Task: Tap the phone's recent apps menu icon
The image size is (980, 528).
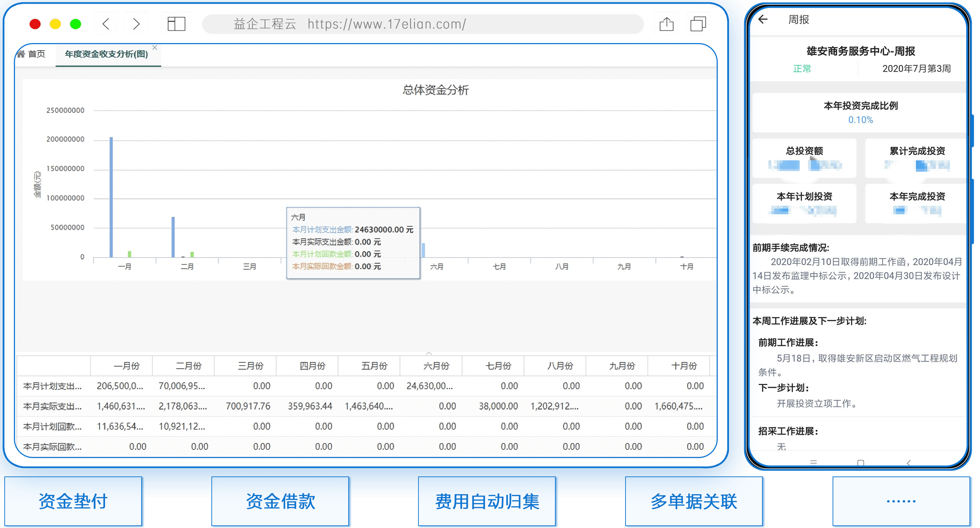Action: [814, 462]
